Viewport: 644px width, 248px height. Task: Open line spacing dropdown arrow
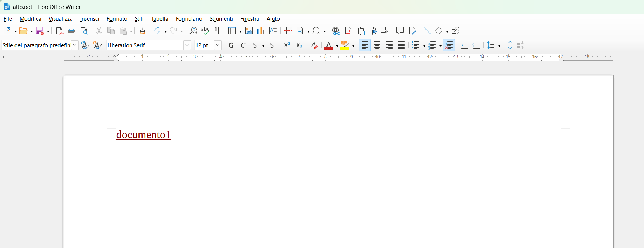click(x=499, y=46)
